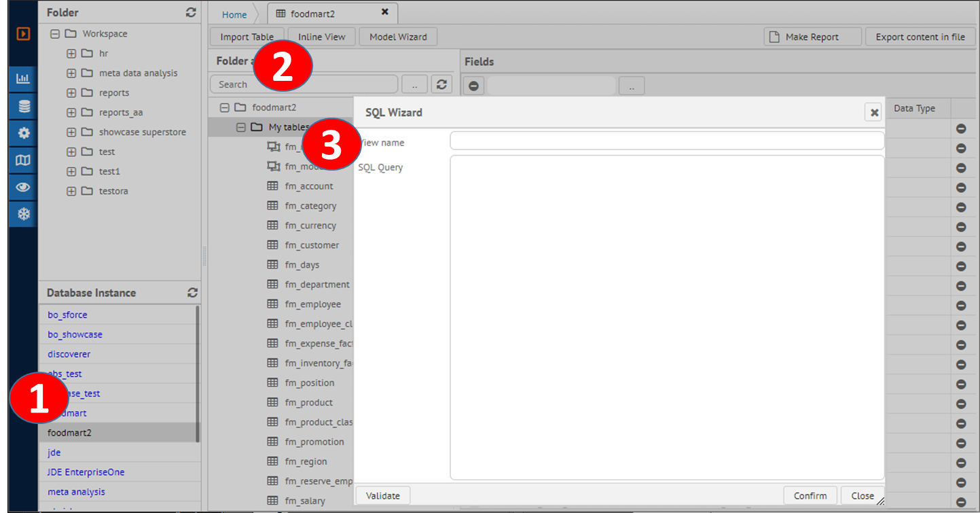980x513 pixels.
Task: Click the bar chart icon in left sidebar
Action: (23, 79)
